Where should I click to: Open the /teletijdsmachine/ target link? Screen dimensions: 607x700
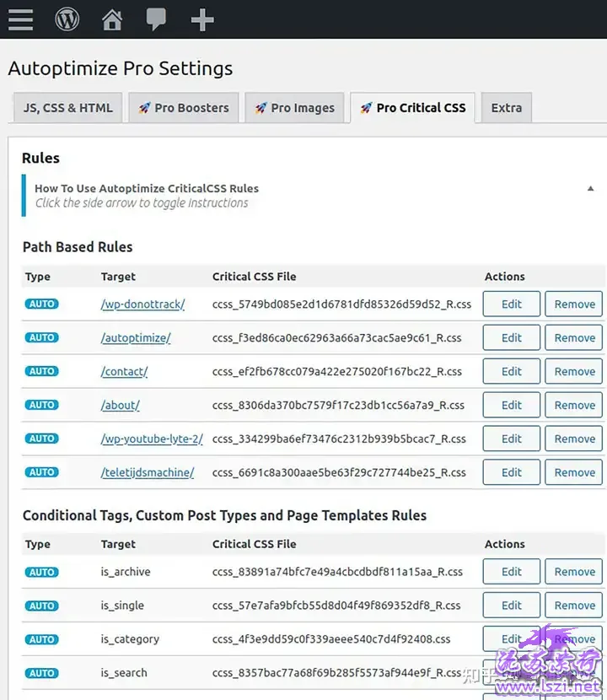point(148,472)
